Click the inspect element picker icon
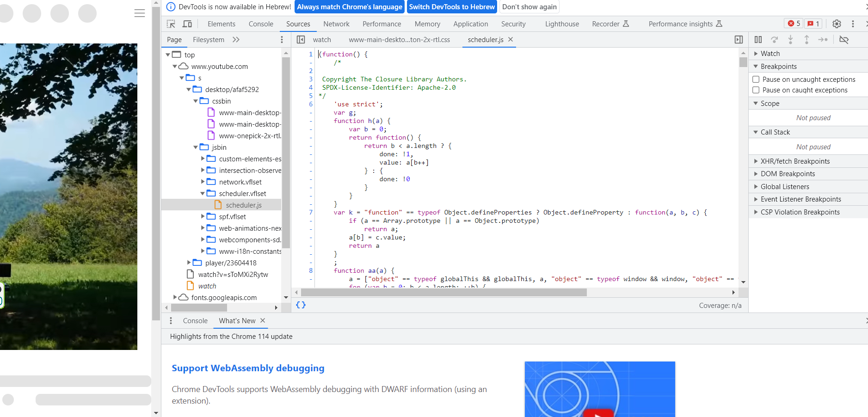Screen dimensions: 868x417 (171, 24)
